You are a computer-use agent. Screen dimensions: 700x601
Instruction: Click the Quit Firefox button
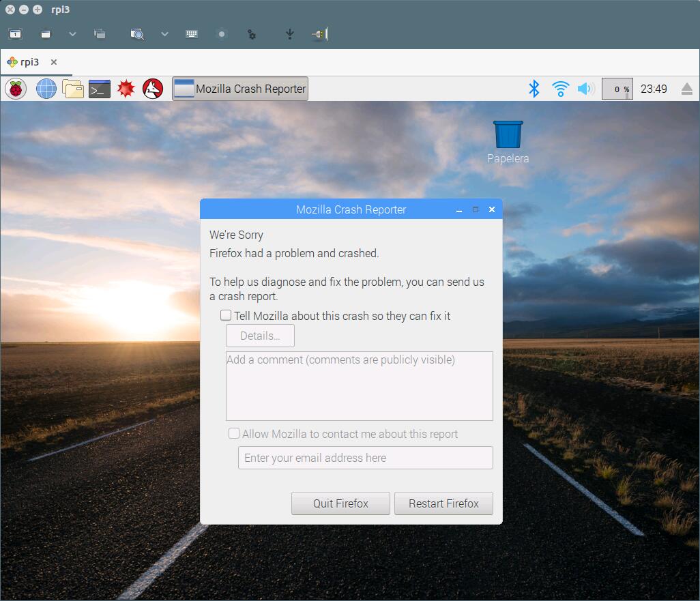click(x=340, y=503)
